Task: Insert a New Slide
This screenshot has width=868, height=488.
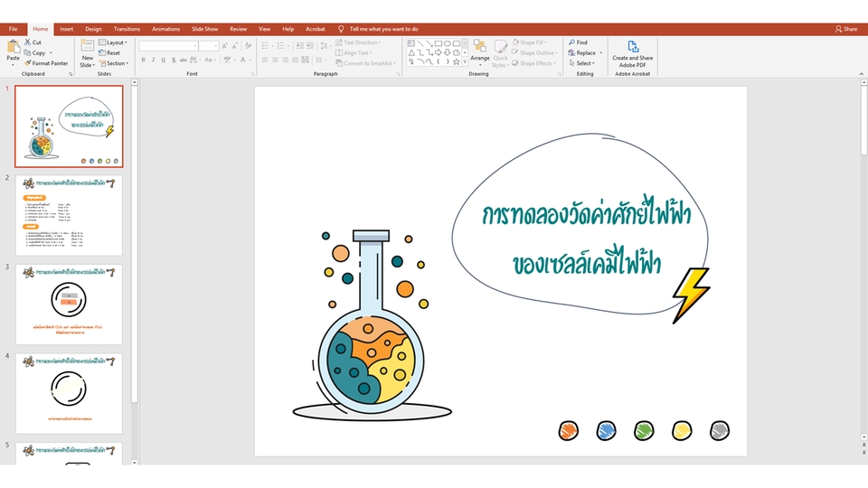Action: point(88,53)
